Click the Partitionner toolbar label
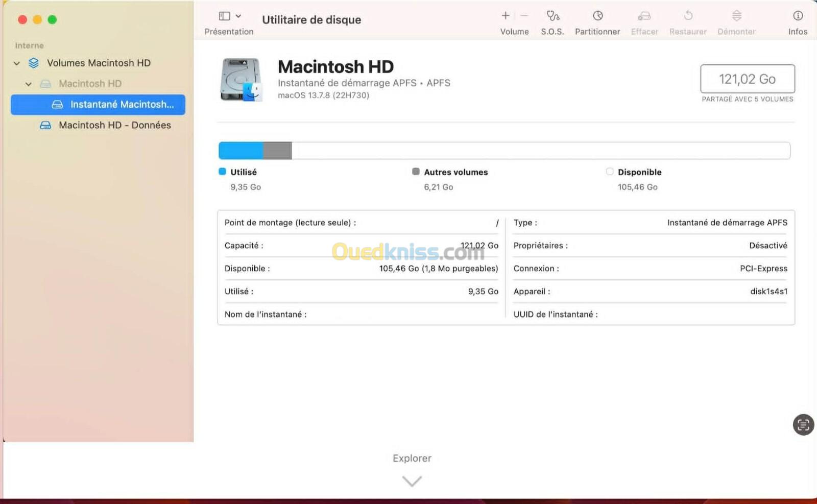Viewport: 817px width, 504px height. [x=597, y=32]
